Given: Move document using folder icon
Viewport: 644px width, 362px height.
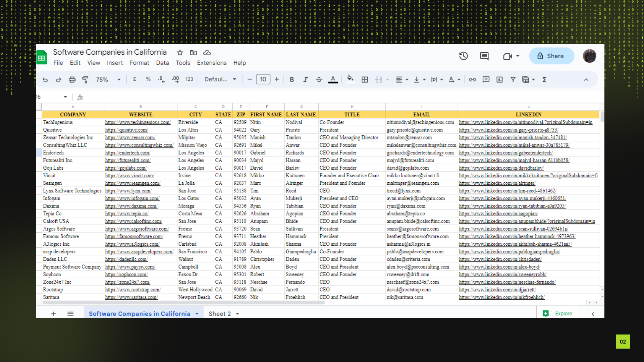Looking at the screenshot, I should [193, 53].
